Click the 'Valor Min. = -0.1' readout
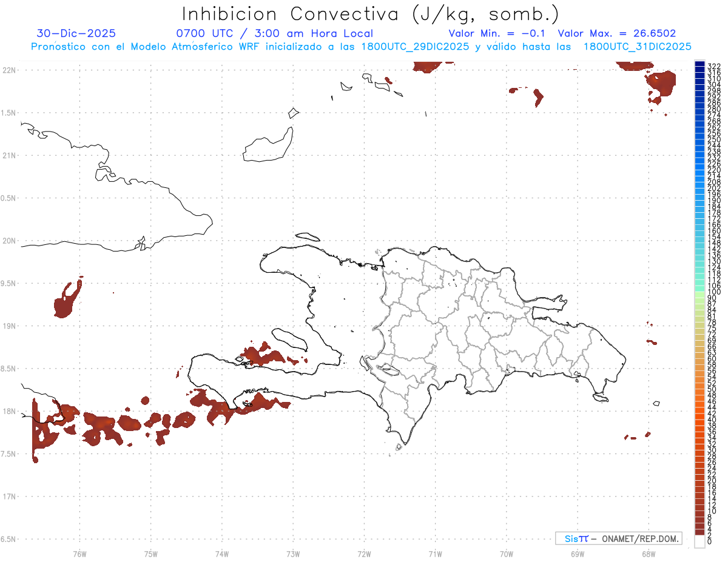 (x=497, y=33)
